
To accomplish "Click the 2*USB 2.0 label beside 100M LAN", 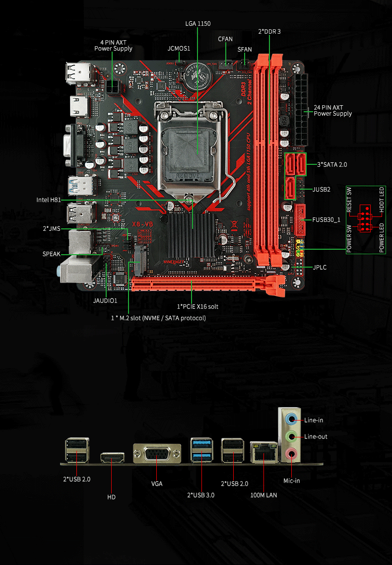I will (x=234, y=484).
